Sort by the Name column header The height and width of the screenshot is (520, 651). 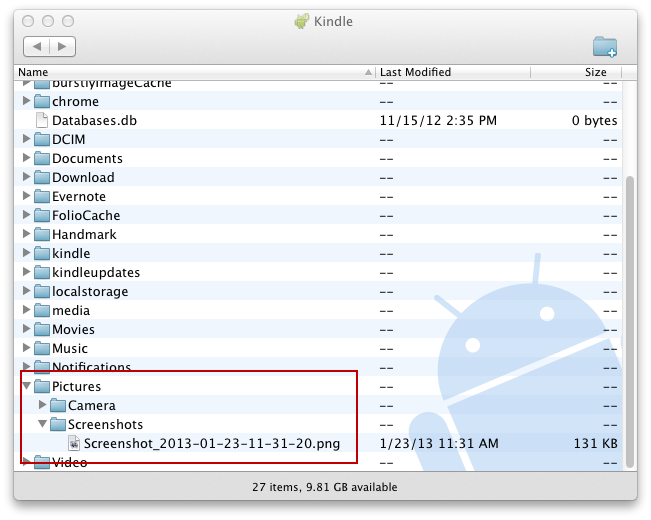click(190, 72)
